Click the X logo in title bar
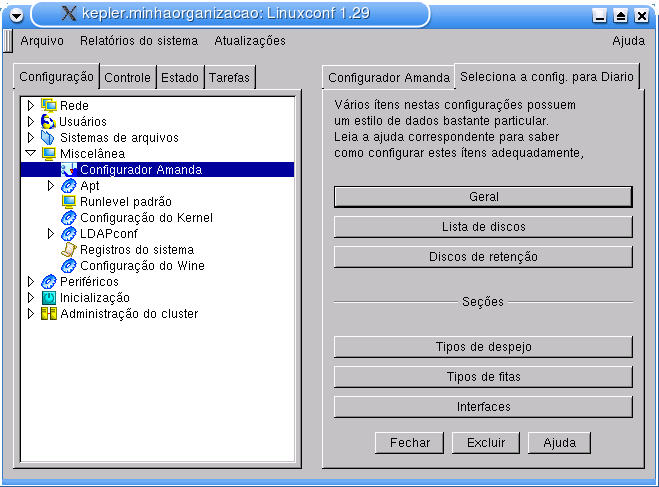 [69, 13]
